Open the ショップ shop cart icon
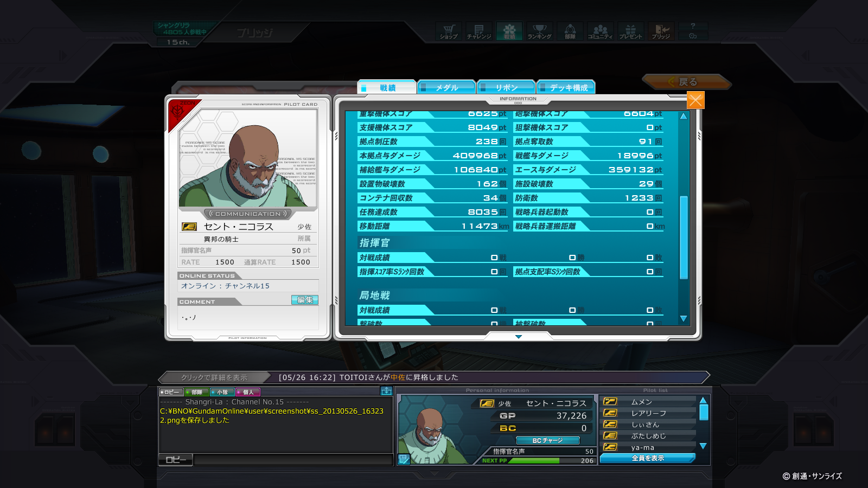Image resolution: width=868 pixels, height=488 pixels. [449, 31]
